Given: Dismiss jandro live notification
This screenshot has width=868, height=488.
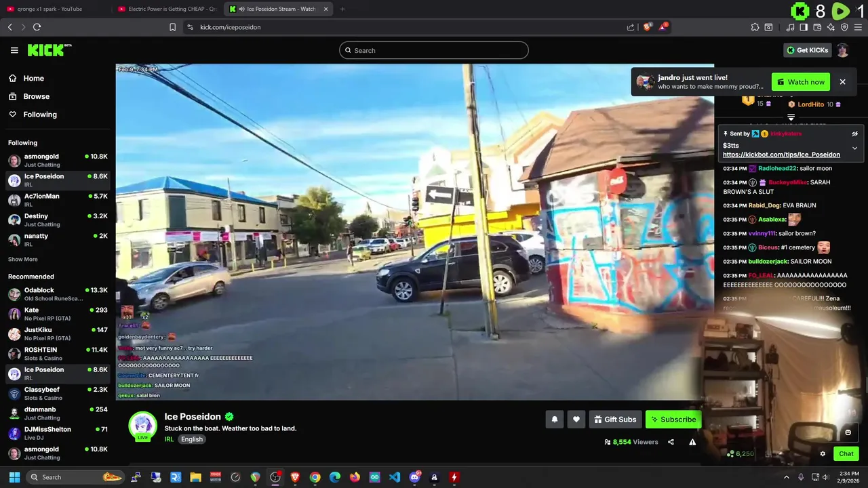Looking at the screenshot, I should (x=842, y=82).
